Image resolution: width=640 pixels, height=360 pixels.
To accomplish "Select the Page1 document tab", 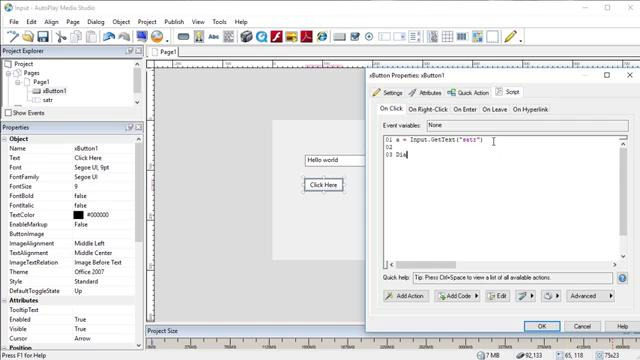I will tap(164, 52).
